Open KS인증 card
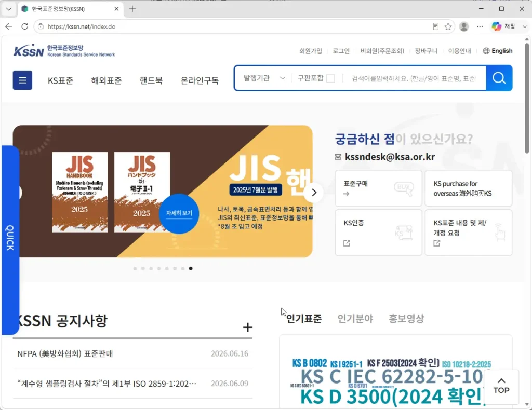This screenshot has width=532, height=410. pos(378,233)
